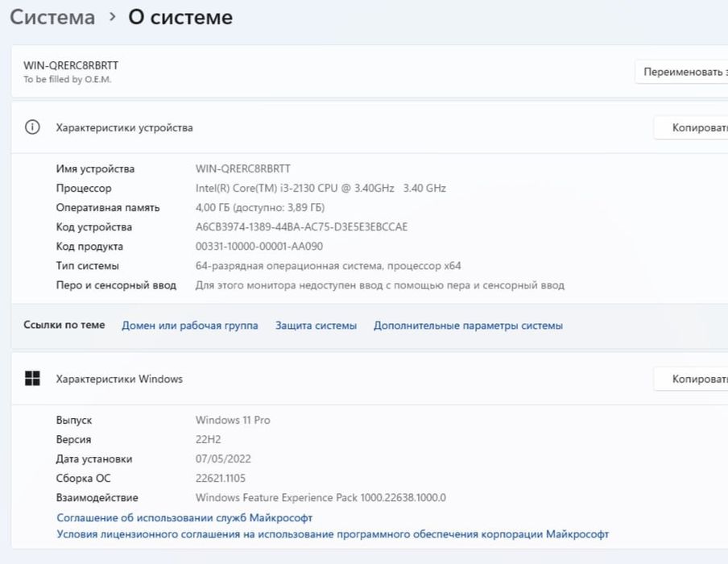Screen dimensions: 728x564
Task: Open Соглашение об использовании служб Майкрософт
Action: (184, 517)
